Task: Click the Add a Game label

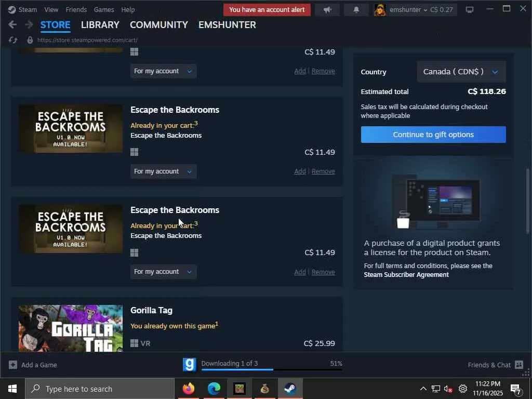Action: point(39,365)
